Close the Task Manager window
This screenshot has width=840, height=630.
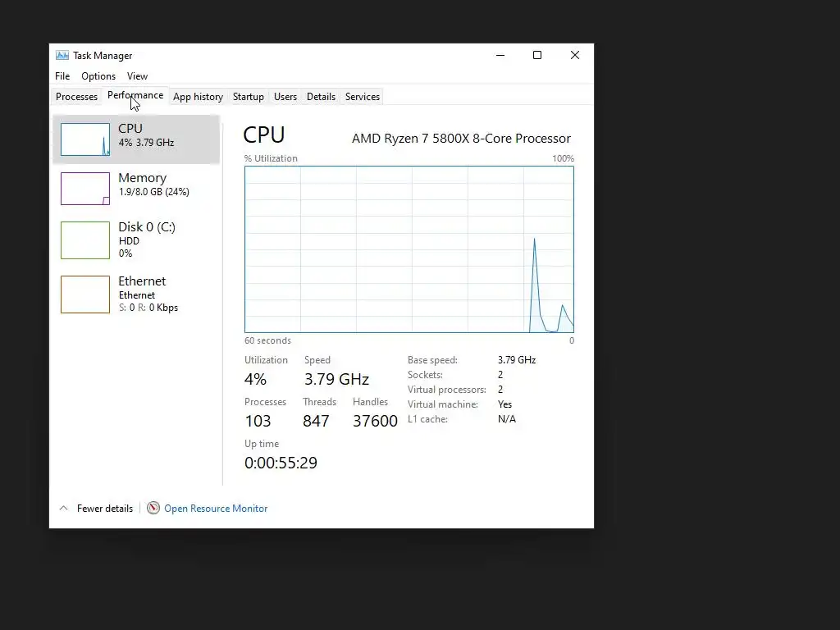(575, 55)
